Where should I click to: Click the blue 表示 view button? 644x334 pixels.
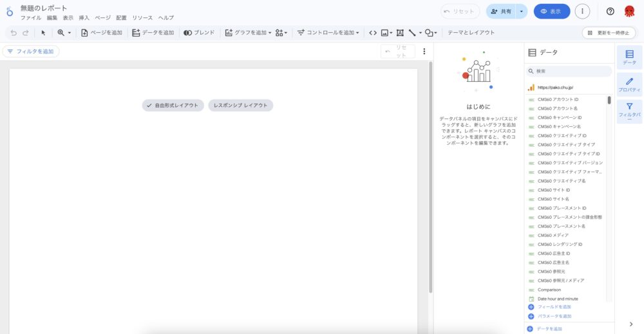[552, 12]
